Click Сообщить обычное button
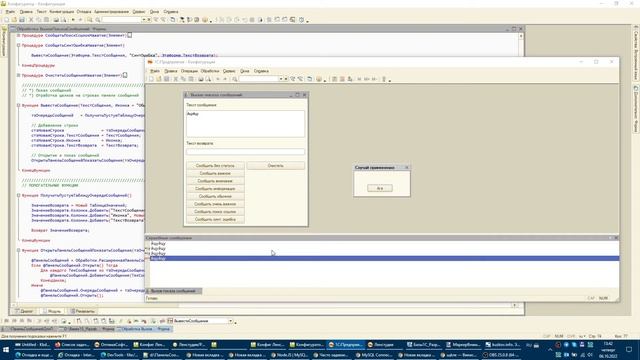 pos(215,196)
